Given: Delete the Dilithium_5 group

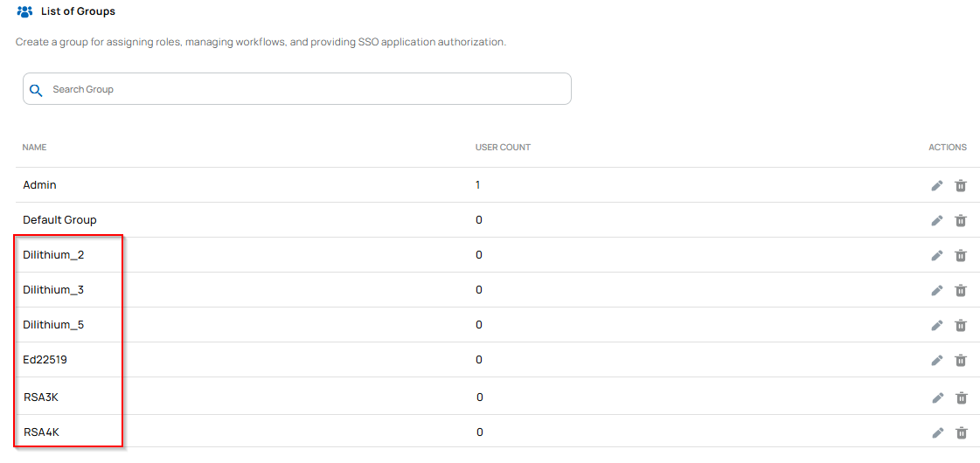Looking at the screenshot, I should pyautogui.click(x=960, y=325).
